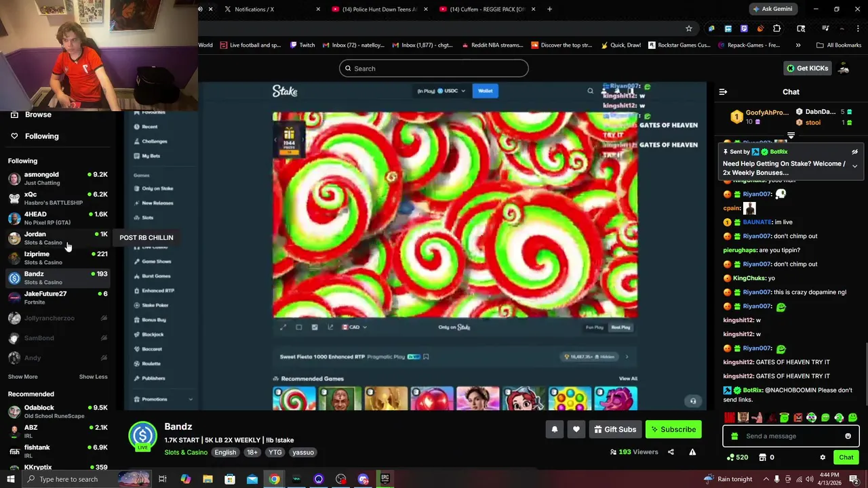Screen dimensions: 868x488
Task: Click the Send a message field
Action: point(791,436)
